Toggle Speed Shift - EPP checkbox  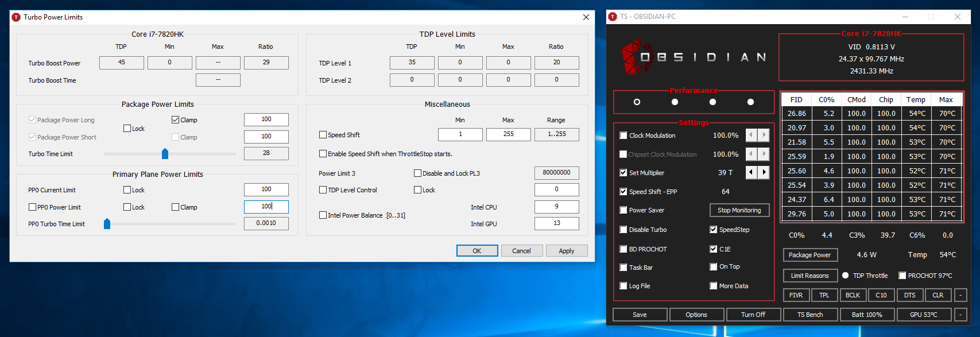623,192
